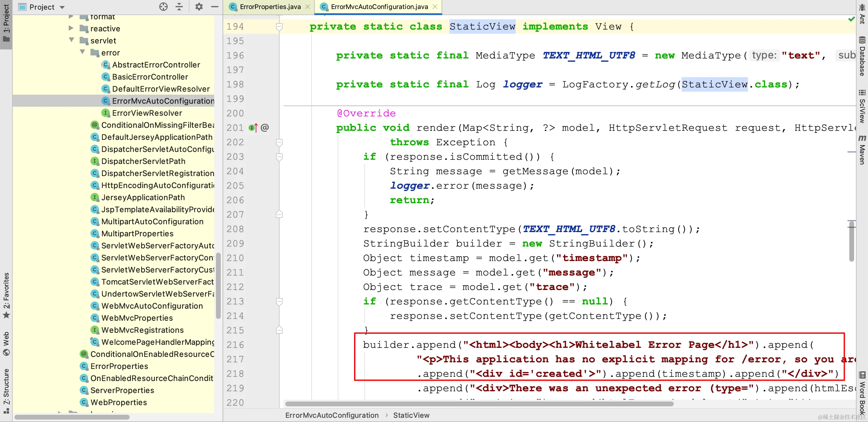This screenshot has width=868, height=422.
Task: Click class icon of HttpEncodingAutoConfiguration
Action: (95, 185)
